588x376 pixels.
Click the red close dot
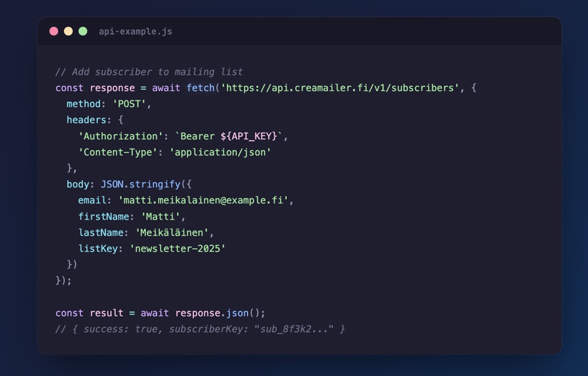click(x=54, y=31)
